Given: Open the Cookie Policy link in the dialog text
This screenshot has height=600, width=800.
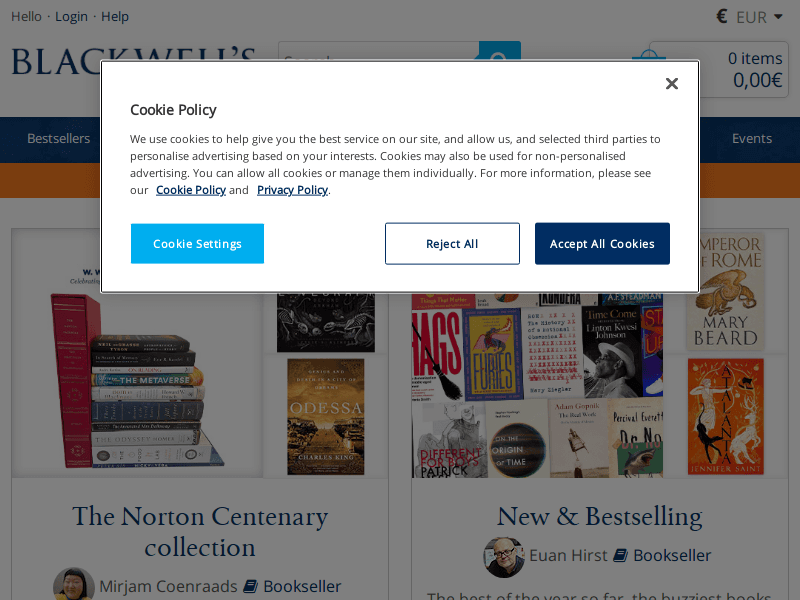Looking at the screenshot, I should [x=191, y=190].
